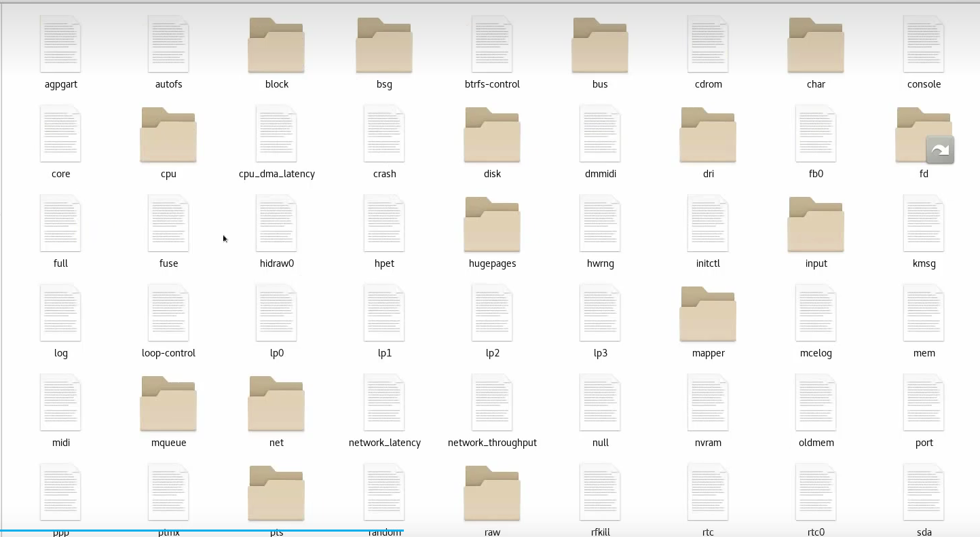Select the hidraw0 file icon

276,223
